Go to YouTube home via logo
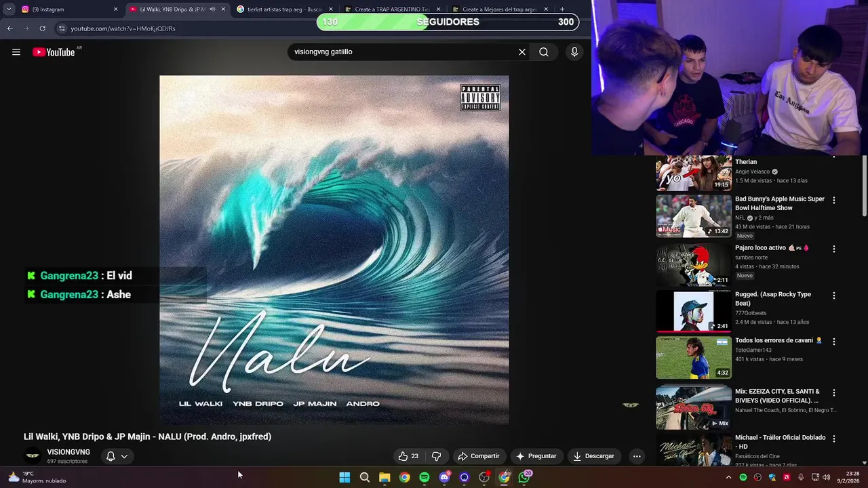 pos(54,52)
